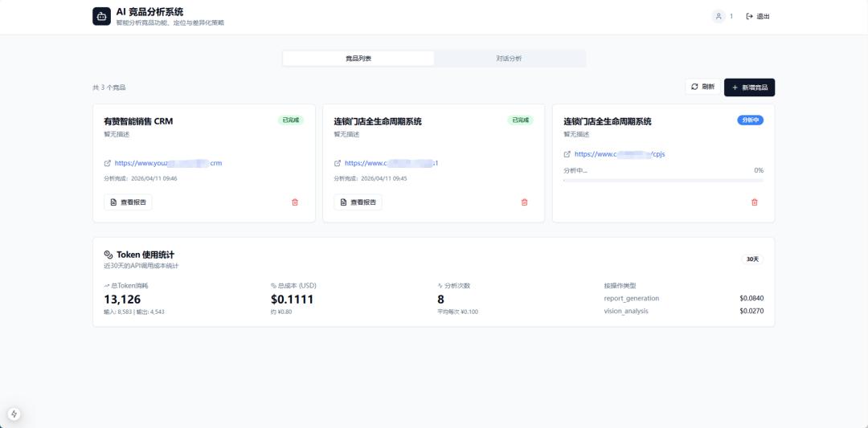Log out using the 退出 button
868x428 pixels.
[x=758, y=16]
